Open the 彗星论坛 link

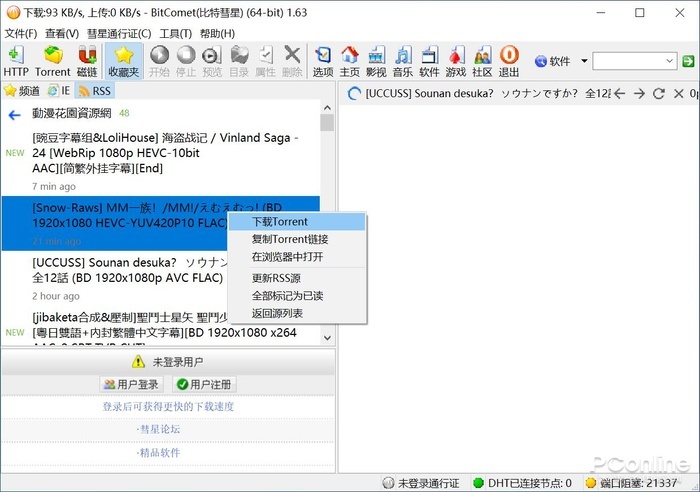click(x=158, y=429)
